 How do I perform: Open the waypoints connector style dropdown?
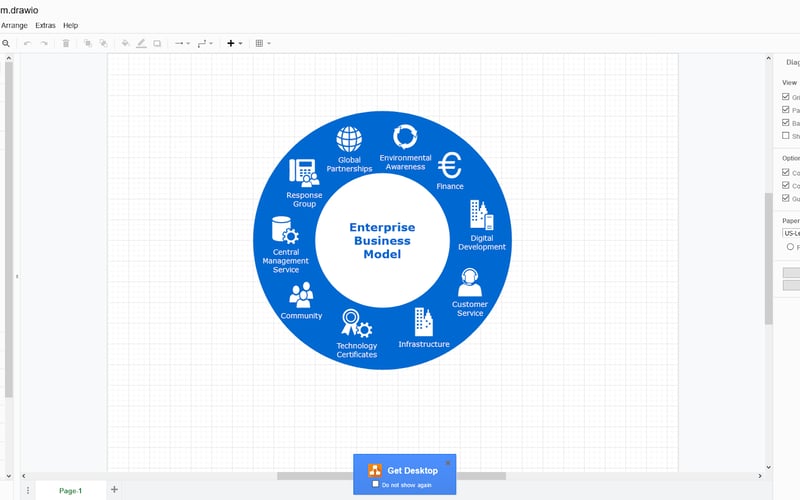click(205, 44)
